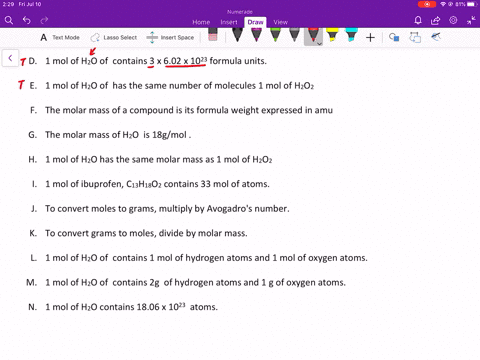Switch to the Home tab
The image size is (480, 360).
(201, 22)
